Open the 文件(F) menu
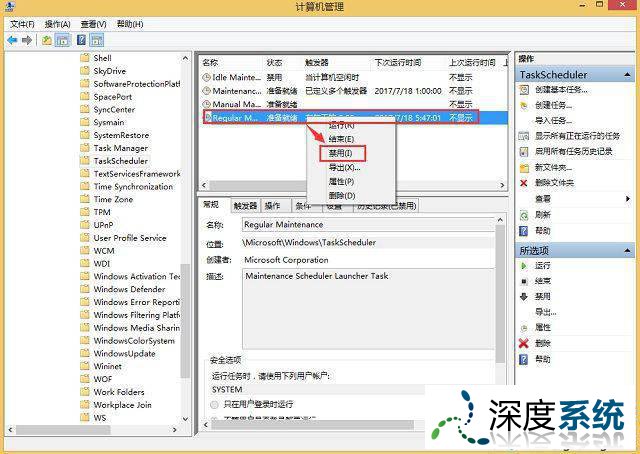The height and width of the screenshot is (454, 640). tap(22, 24)
